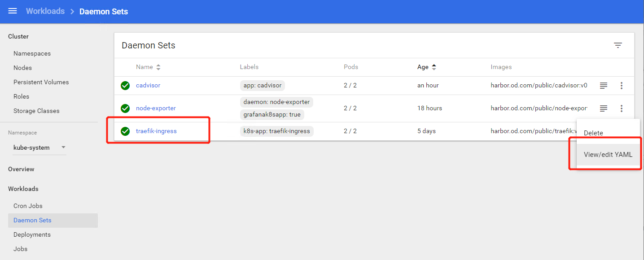Image resolution: width=644 pixels, height=260 pixels.
Task: Click the Labels column header
Action: coord(249,67)
